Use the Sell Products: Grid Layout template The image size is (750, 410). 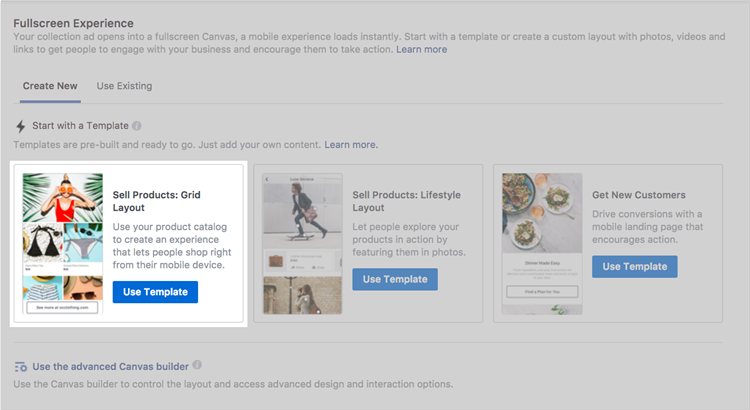tap(155, 292)
